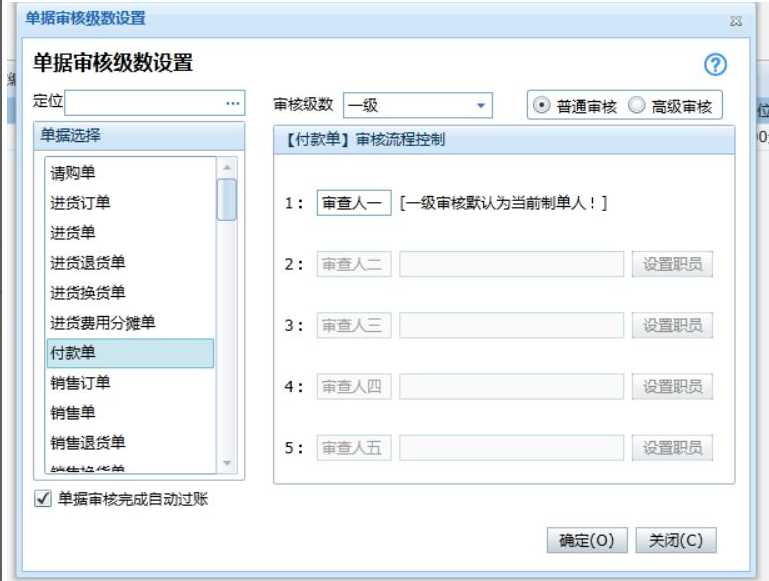Toggle 单据审核完成自动过账 checkbox
This screenshot has width=769, height=581.
coord(43,499)
